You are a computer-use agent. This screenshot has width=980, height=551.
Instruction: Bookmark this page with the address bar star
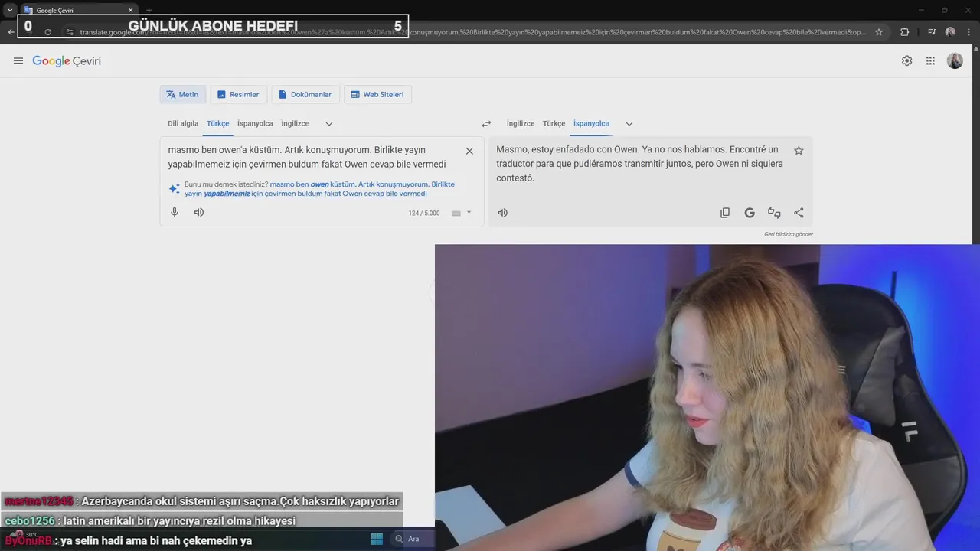879,32
